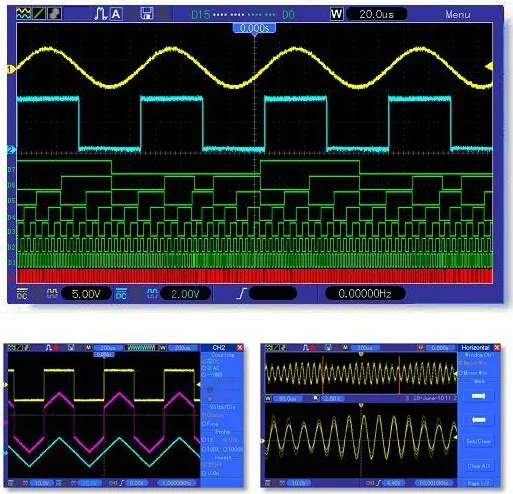Image resolution: width=513 pixels, height=494 pixels.
Task: Click the 'W' icon in bottom-left scope toolbar
Action: [163, 348]
